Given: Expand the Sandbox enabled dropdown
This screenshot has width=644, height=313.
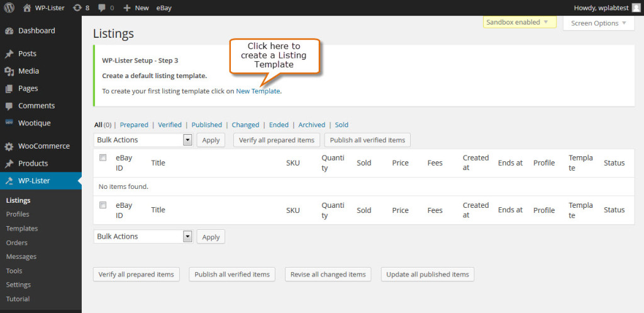Looking at the screenshot, I should [519, 22].
